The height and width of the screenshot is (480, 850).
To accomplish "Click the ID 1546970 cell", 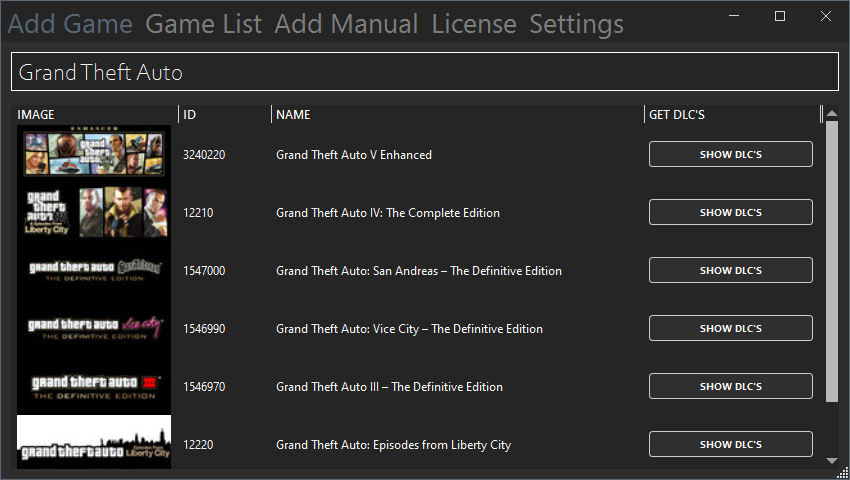I will click(204, 387).
